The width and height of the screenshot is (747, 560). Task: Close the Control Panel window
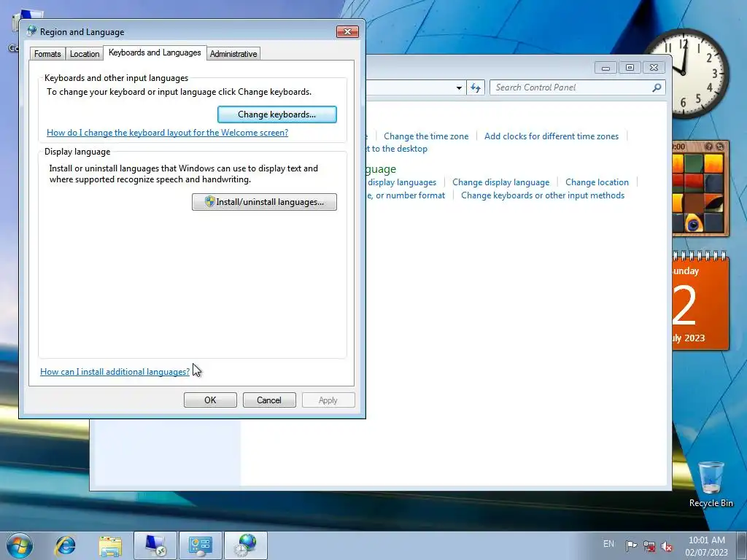654,68
